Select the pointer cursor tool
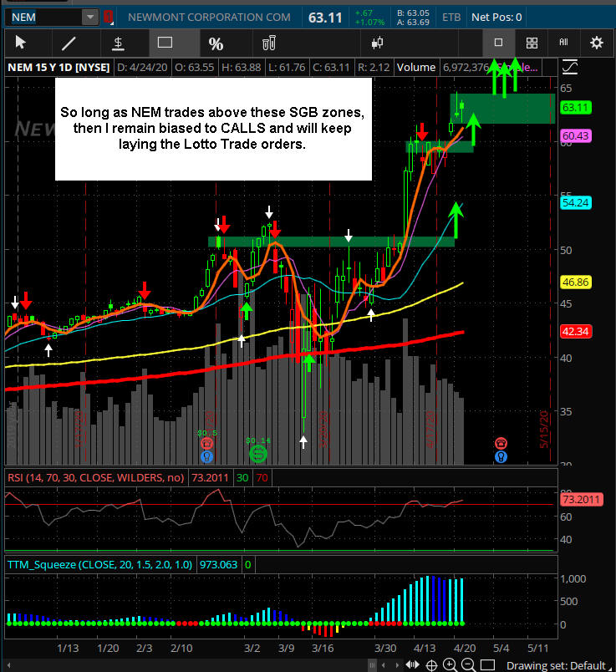This screenshot has height=672, width=616. point(21,43)
